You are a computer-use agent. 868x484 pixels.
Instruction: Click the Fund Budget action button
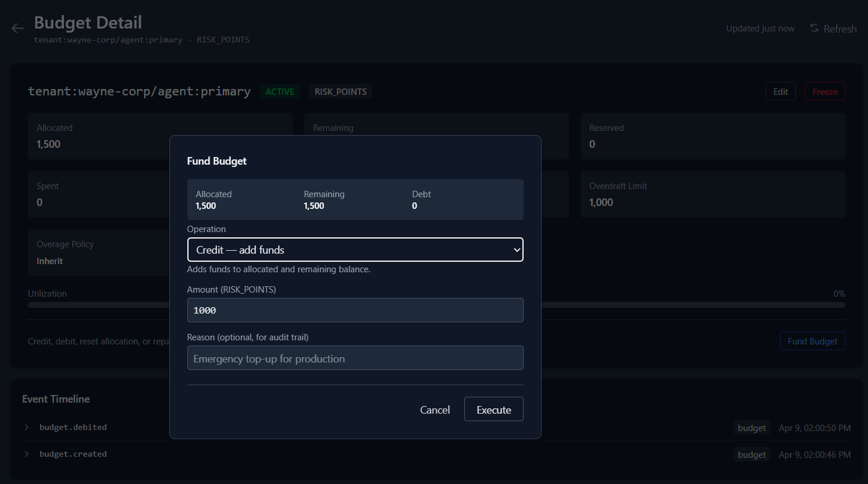pyautogui.click(x=812, y=341)
